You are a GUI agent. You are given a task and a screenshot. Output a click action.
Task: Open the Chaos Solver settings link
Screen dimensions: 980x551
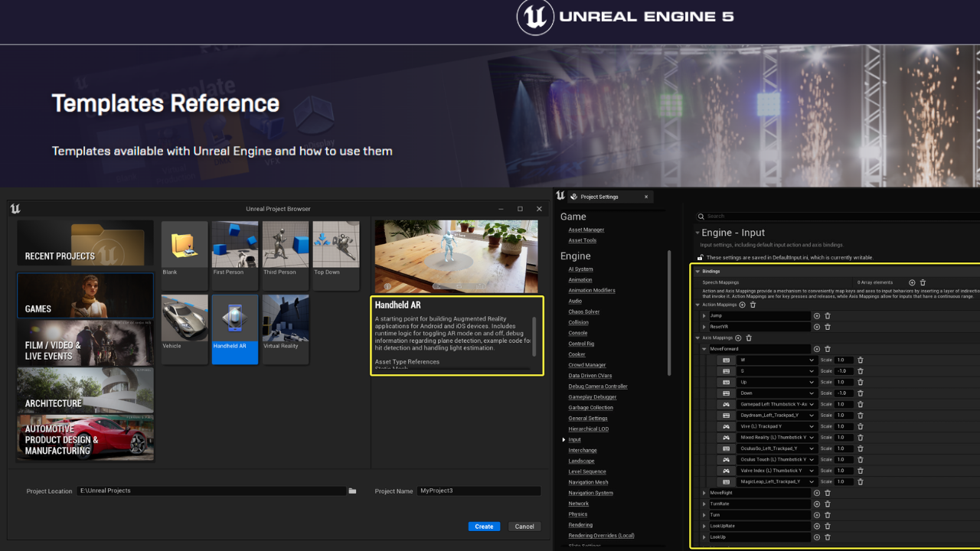coord(583,311)
